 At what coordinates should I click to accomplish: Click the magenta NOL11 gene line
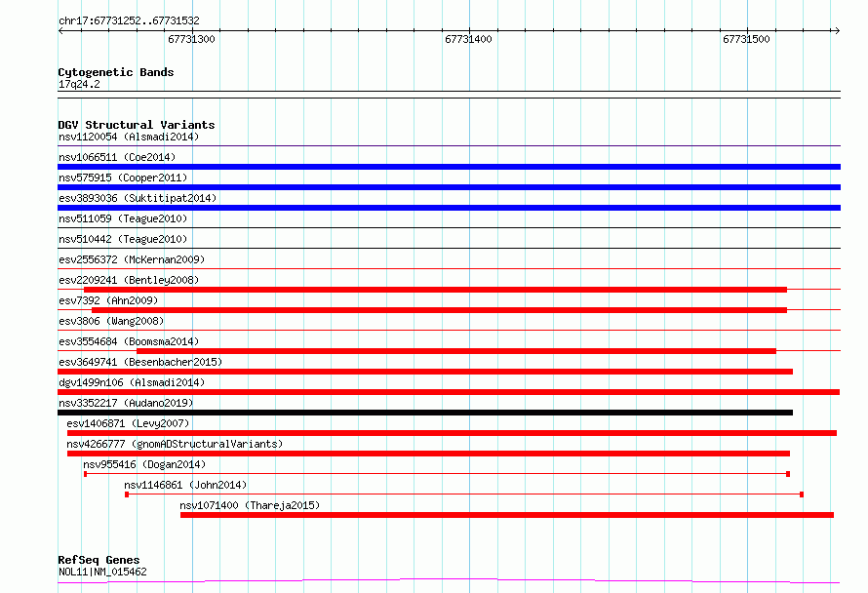[449, 581]
